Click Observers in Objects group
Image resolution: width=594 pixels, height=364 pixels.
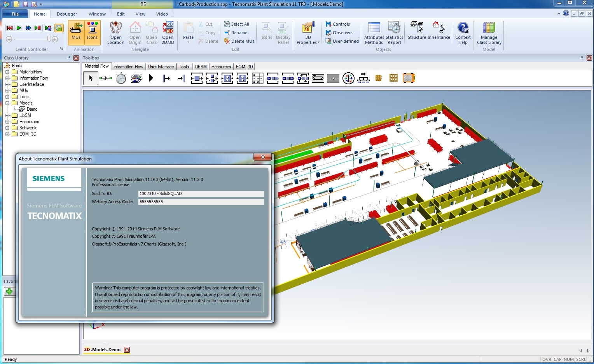click(x=339, y=33)
